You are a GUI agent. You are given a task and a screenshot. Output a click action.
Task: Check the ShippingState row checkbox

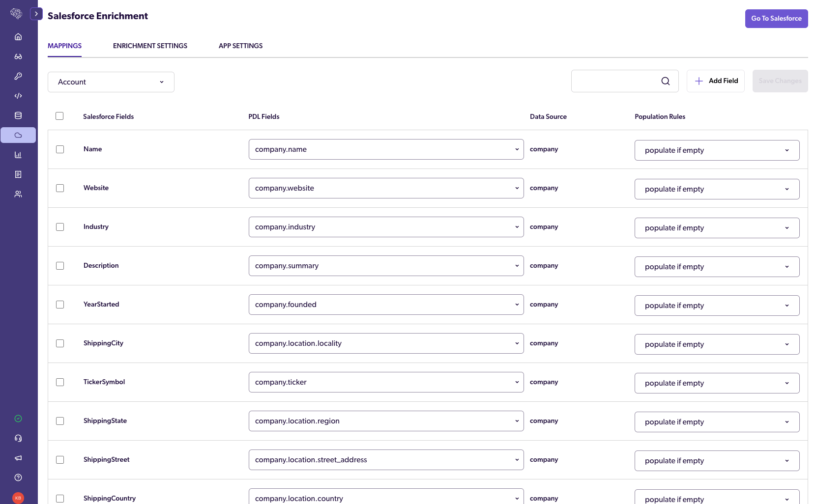(x=60, y=421)
